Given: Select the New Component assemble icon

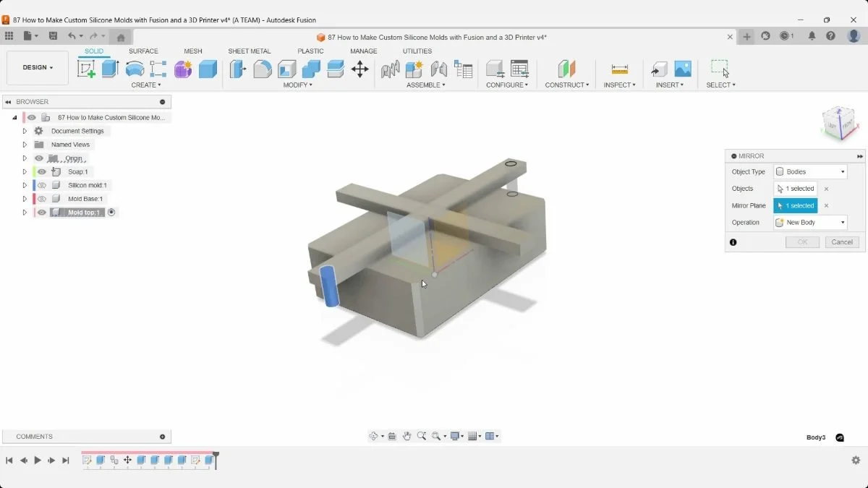Looking at the screenshot, I should coord(414,69).
